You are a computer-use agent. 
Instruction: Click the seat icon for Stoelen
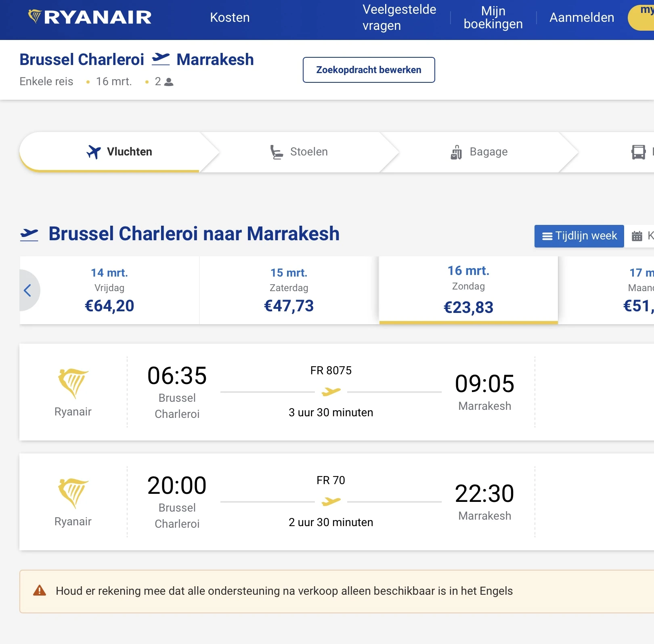[x=277, y=152]
